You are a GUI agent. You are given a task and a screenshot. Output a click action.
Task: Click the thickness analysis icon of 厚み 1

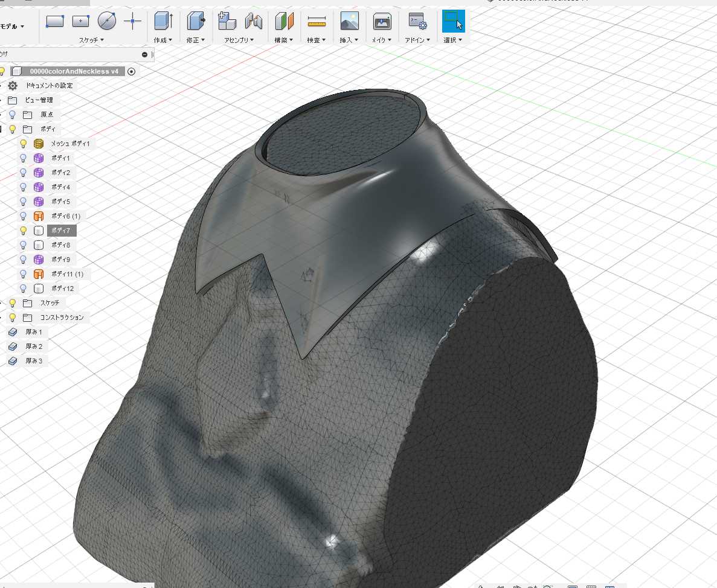[x=13, y=332]
